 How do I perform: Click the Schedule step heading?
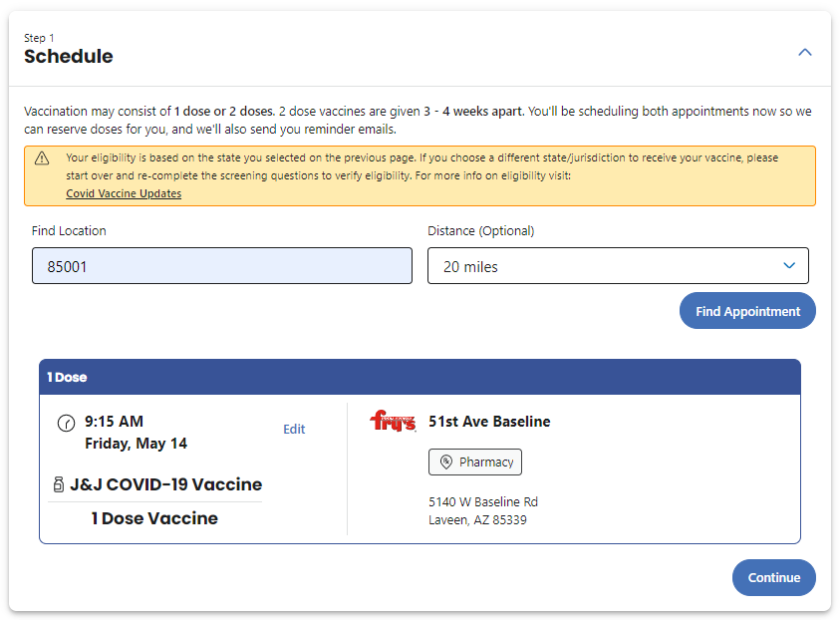coord(68,57)
